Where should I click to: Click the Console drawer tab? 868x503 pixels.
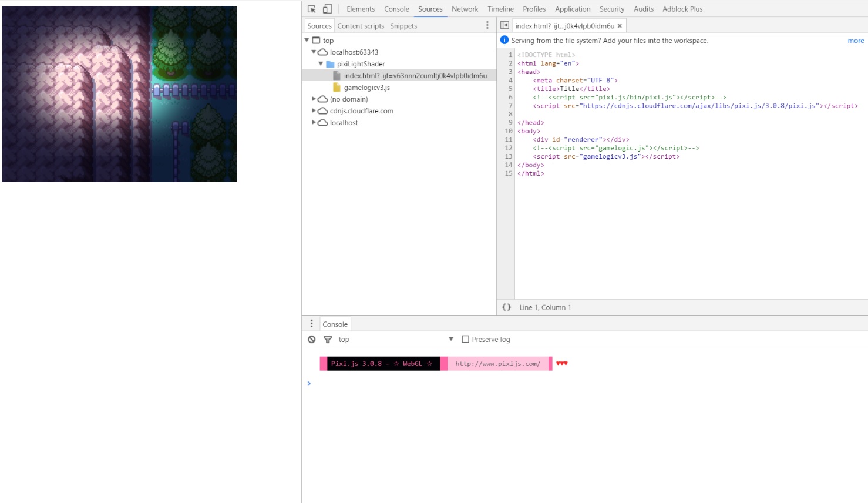(335, 324)
